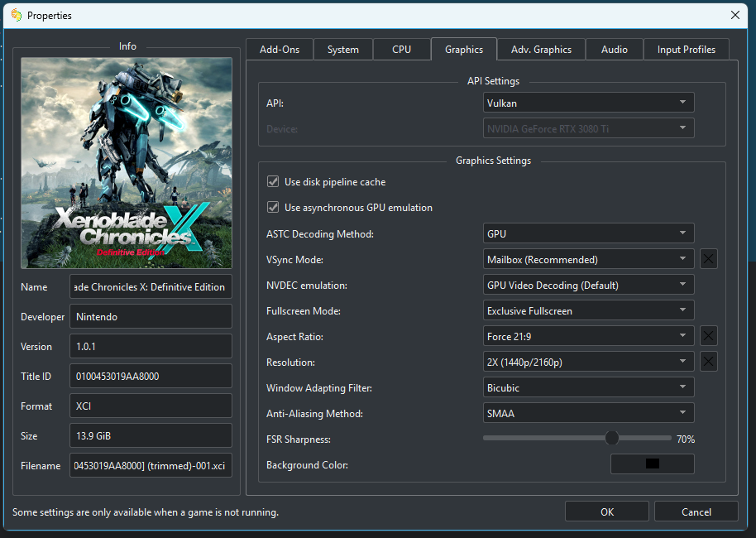Click the Version field showing 1.0.1
The width and height of the screenshot is (756, 538).
click(x=151, y=346)
